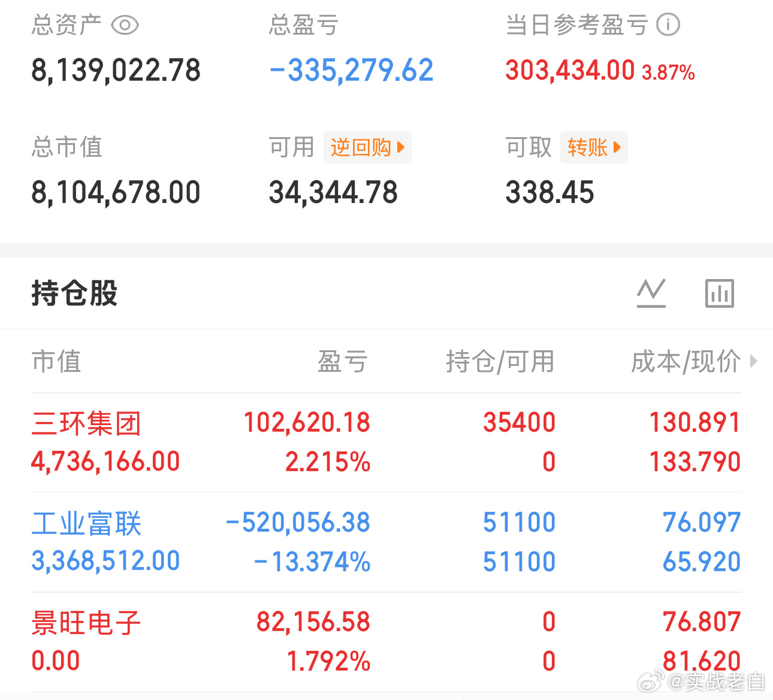
Task: Tap the 当日参考盈亏 label
Action: tap(576, 25)
